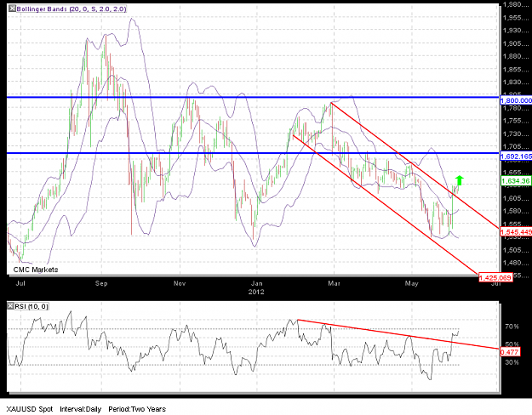Viewport: 532px width, 415px height.
Task: Click the 0.477 red RSI trendline tag
Action: point(510,352)
